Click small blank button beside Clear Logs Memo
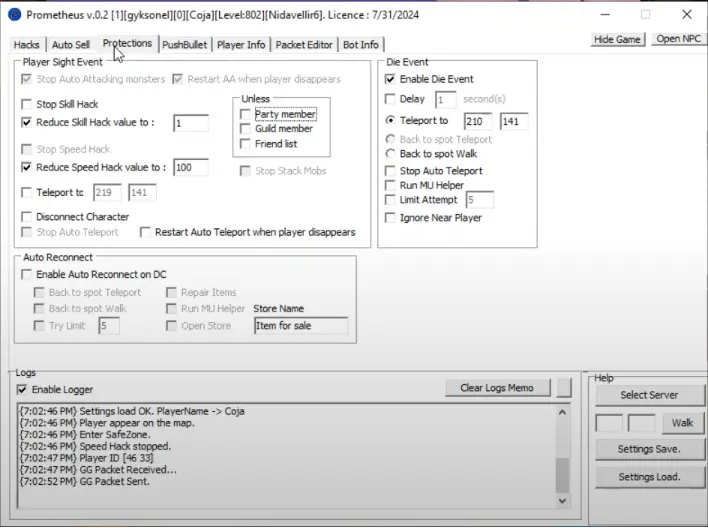The image size is (708, 528). [x=564, y=388]
